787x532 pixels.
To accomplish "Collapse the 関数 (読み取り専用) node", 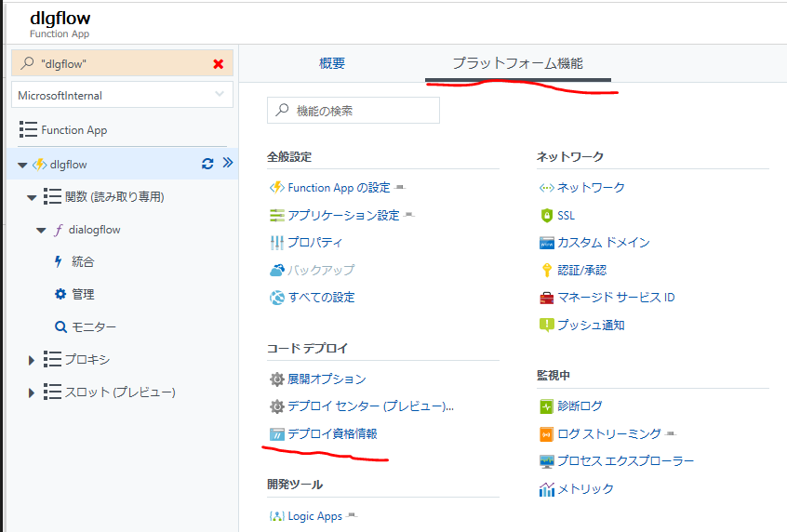I will pyautogui.click(x=32, y=197).
